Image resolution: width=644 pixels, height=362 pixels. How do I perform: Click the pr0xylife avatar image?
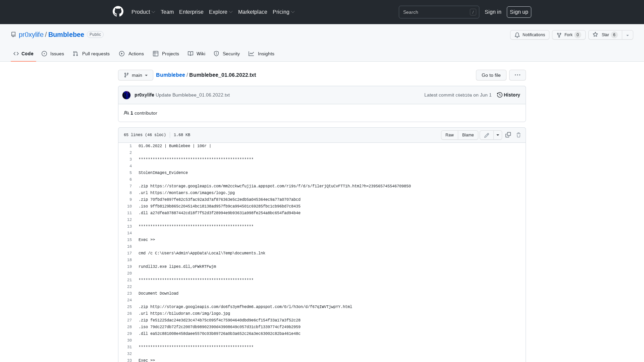point(126,95)
